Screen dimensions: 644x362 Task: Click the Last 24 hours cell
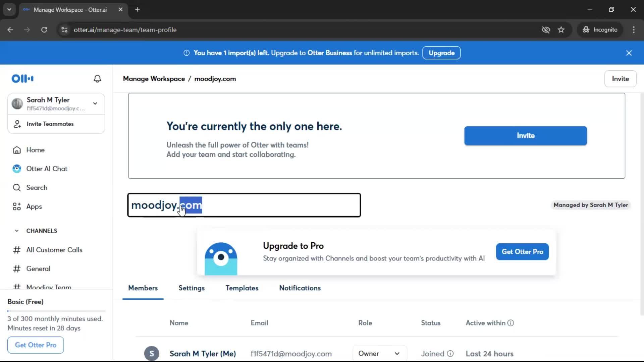(x=489, y=354)
